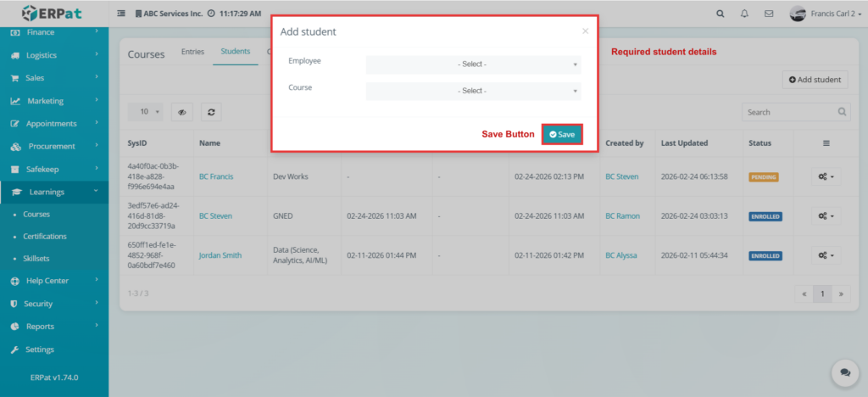Expand the Reports menu chevron

click(97, 326)
